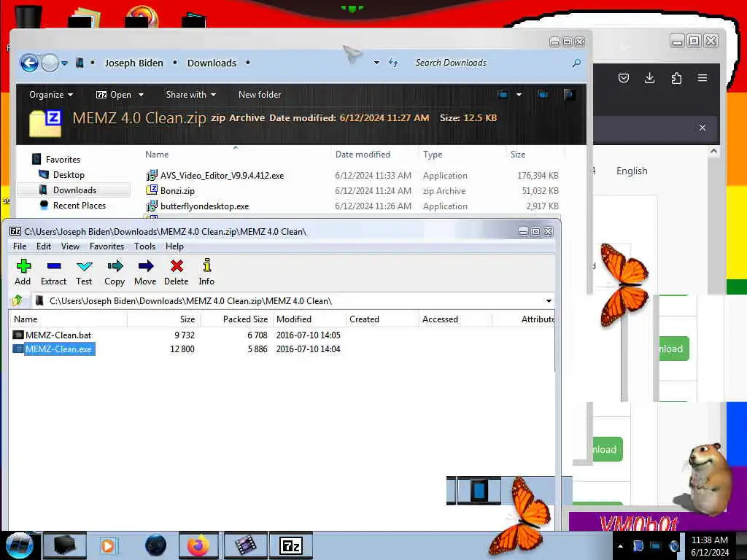Open Firefox extensions puzzle icon
747x560 pixels.
coord(676,78)
